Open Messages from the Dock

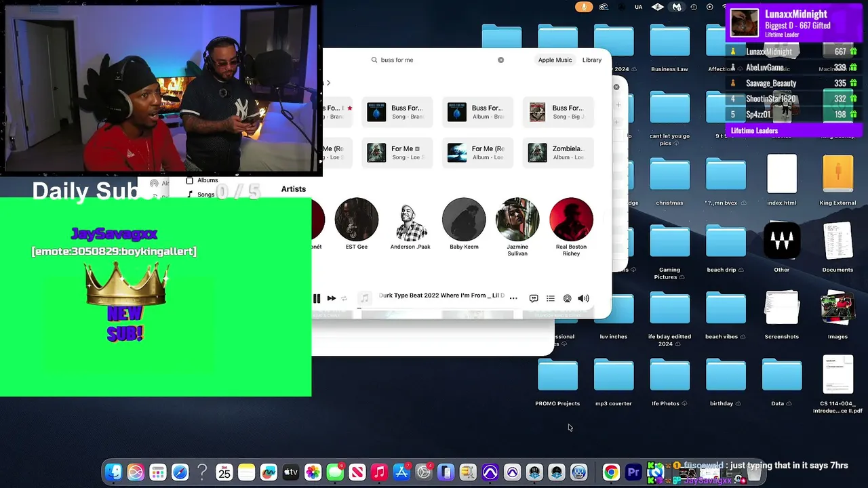335,472
